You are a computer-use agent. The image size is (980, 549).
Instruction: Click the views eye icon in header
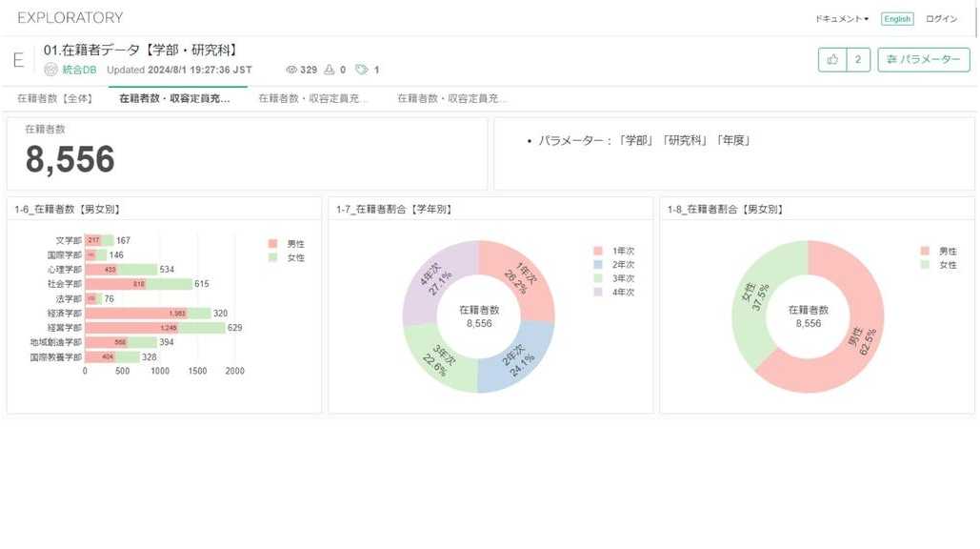pyautogui.click(x=291, y=70)
